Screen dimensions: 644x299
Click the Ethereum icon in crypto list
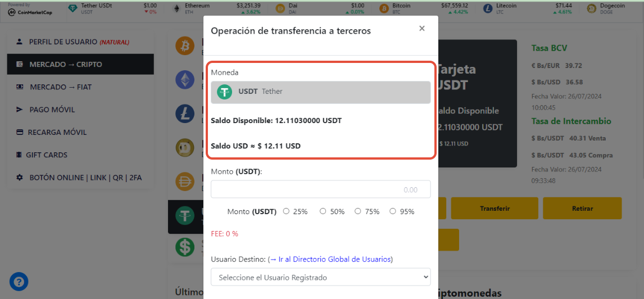[185, 80]
